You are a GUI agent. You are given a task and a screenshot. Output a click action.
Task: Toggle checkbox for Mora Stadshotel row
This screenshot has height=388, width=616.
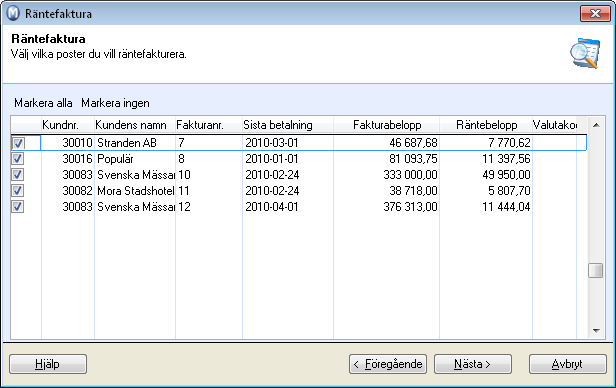point(18,191)
